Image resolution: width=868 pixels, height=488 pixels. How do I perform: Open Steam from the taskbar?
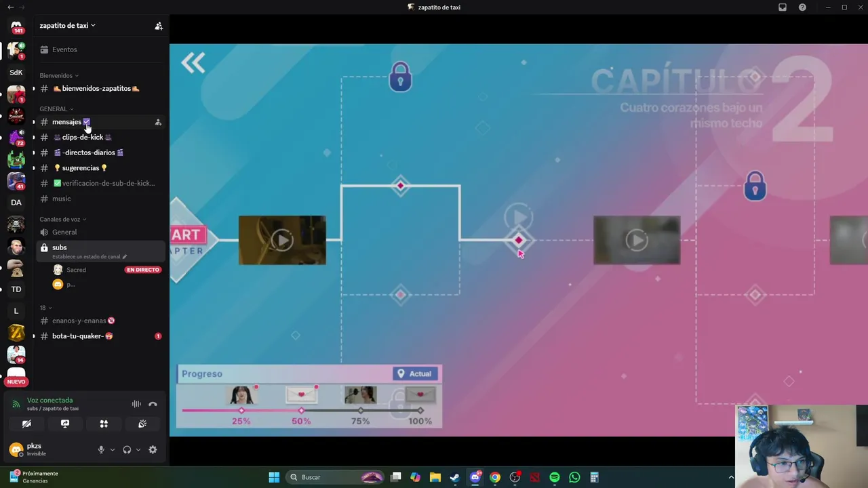click(x=455, y=477)
